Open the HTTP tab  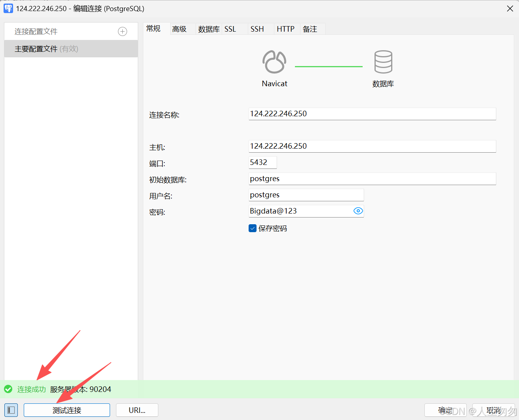[x=287, y=29]
